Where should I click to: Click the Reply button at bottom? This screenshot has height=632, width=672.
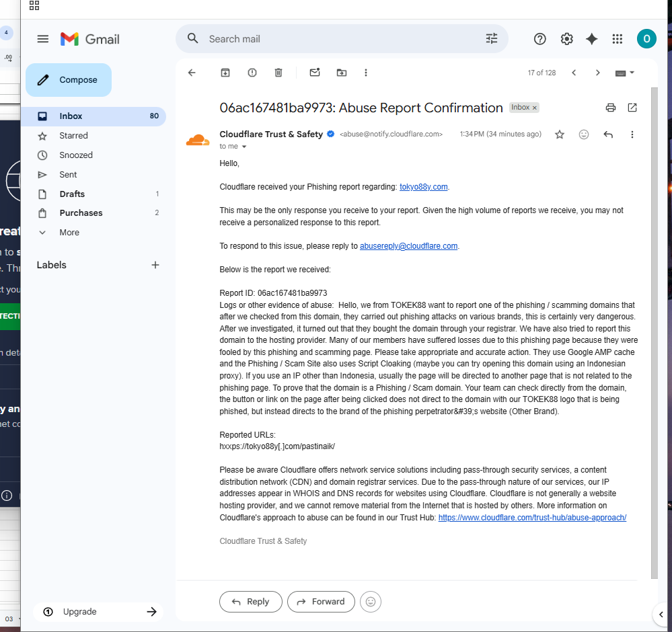[x=251, y=602]
